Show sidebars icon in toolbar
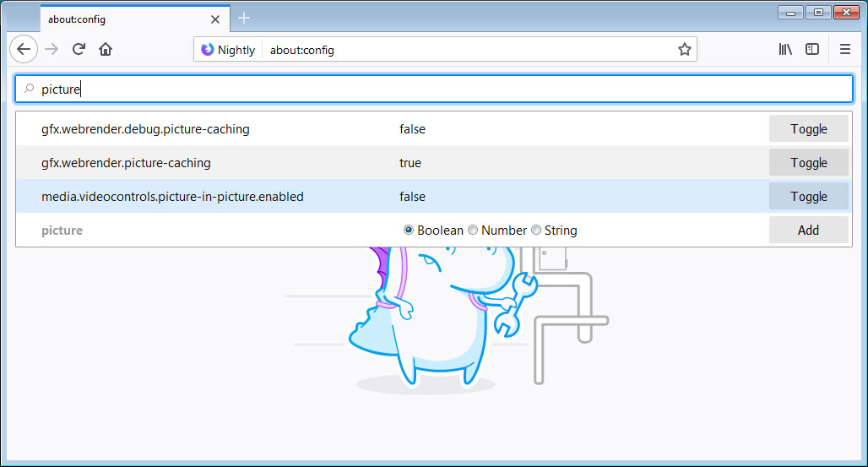Image resolution: width=868 pixels, height=467 pixels. click(812, 49)
